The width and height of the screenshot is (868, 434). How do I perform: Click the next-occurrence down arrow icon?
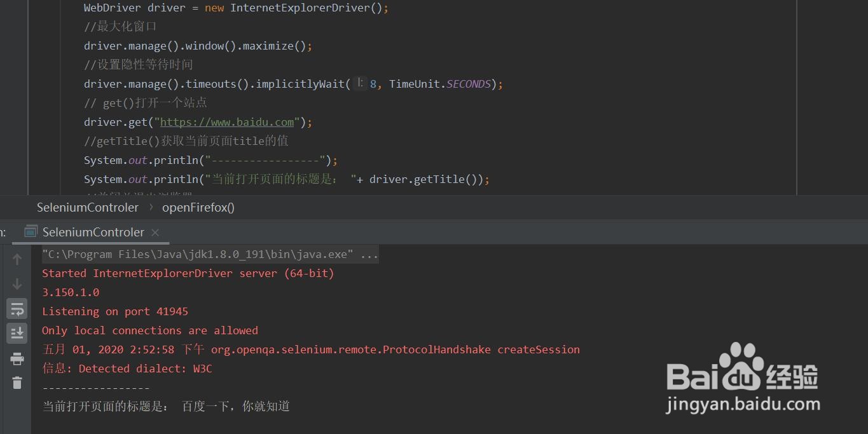pos(17,283)
